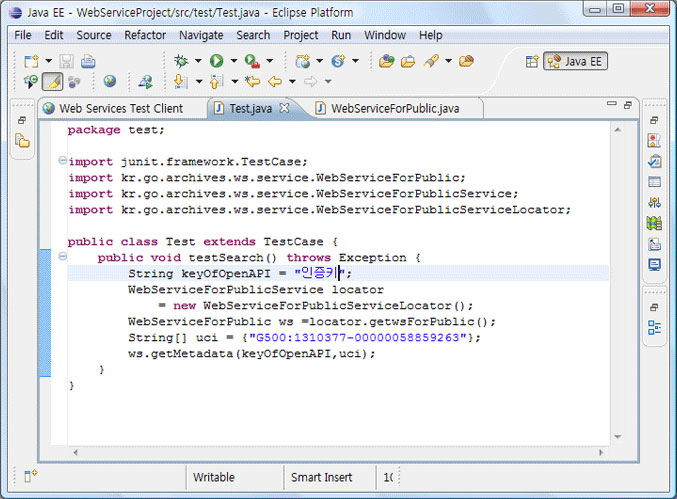Collapse the import statements fold marker

(63, 161)
